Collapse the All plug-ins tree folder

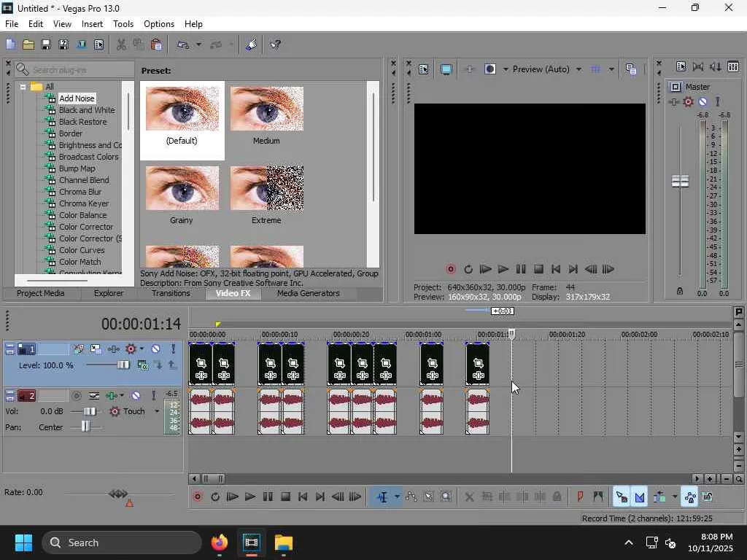point(23,87)
